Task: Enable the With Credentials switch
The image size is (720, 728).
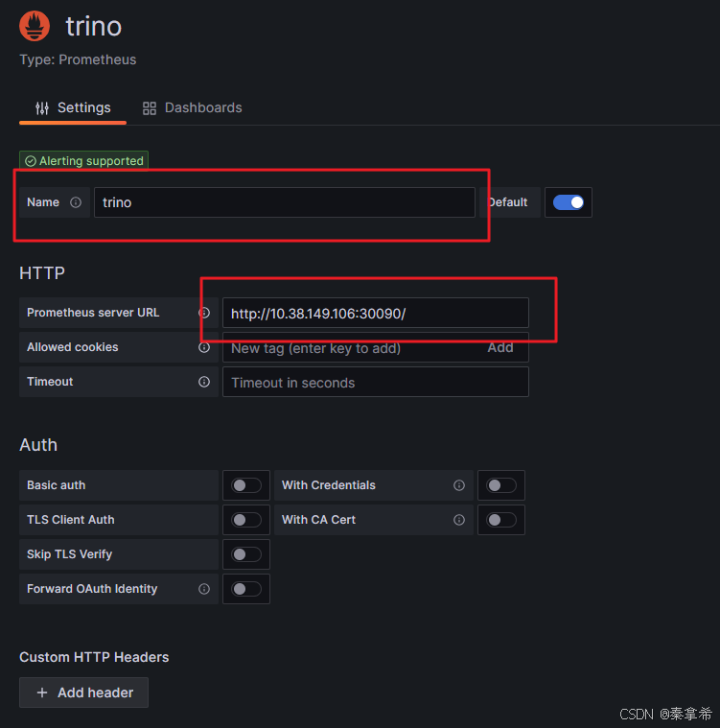Action: click(x=501, y=485)
